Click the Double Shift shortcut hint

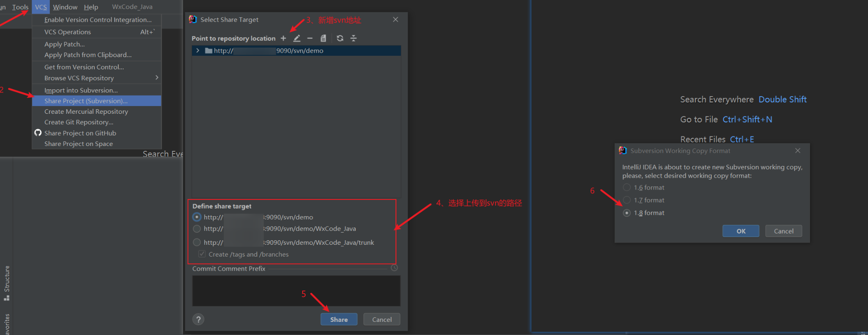(782, 99)
